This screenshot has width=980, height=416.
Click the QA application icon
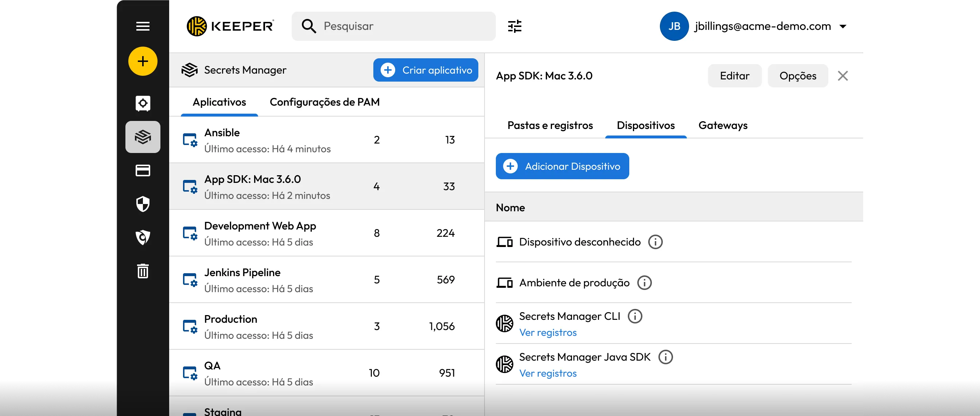click(190, 373)
